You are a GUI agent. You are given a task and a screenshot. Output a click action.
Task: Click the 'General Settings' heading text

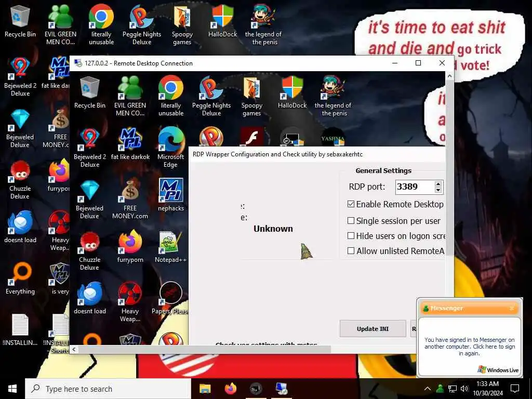click(383, 170)
